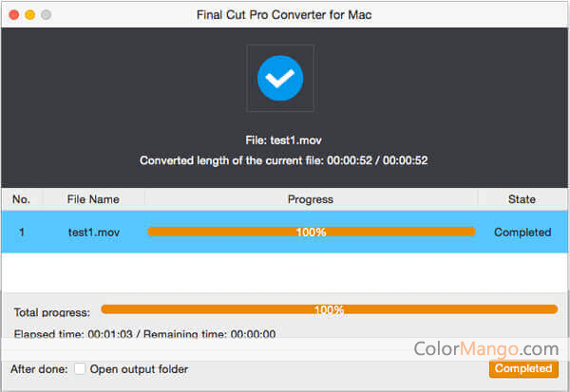Click the blue checkmark completion icon
Screen dimensions: 570x392
click(279, 78)
